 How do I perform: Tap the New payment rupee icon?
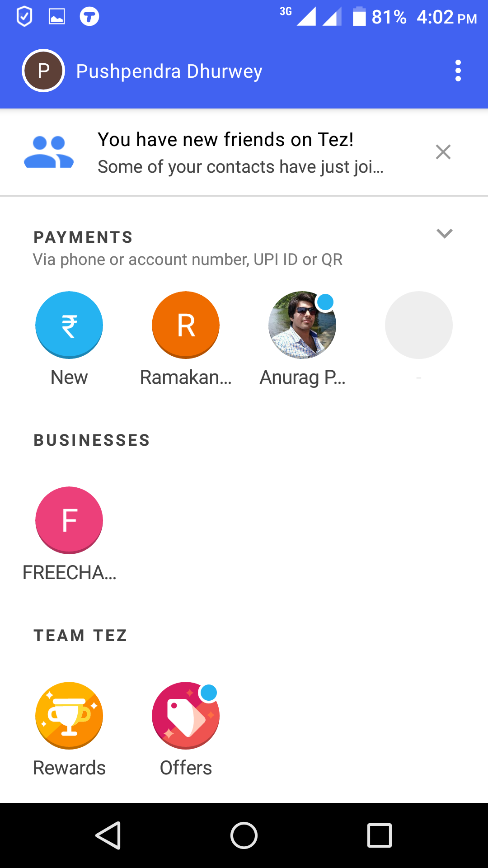(x=69, y=325)
